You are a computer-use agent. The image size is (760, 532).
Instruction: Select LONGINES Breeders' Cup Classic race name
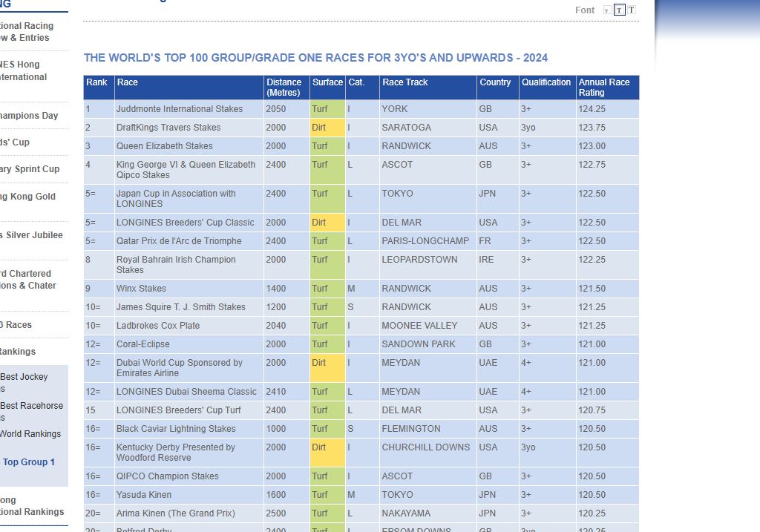(x=185, y=223)
